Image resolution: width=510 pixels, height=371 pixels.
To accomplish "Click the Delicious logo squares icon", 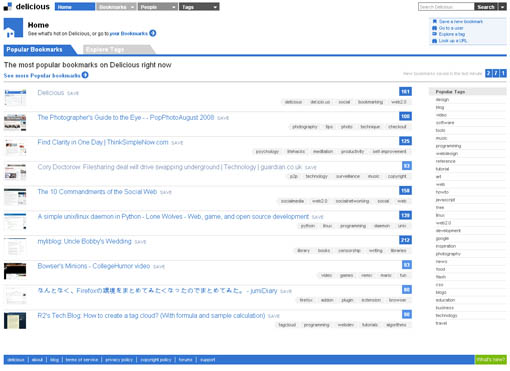I will tap(8, 6).
